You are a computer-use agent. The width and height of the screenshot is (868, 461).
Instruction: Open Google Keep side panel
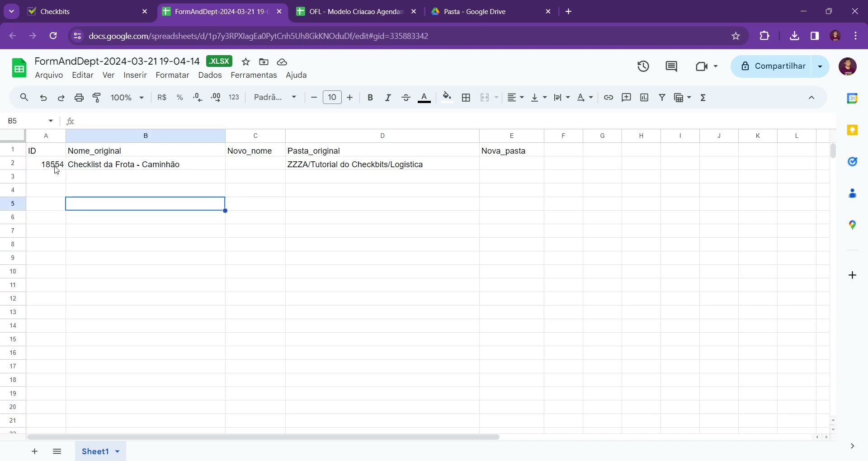pyautogui.click(x=853, y=130)
